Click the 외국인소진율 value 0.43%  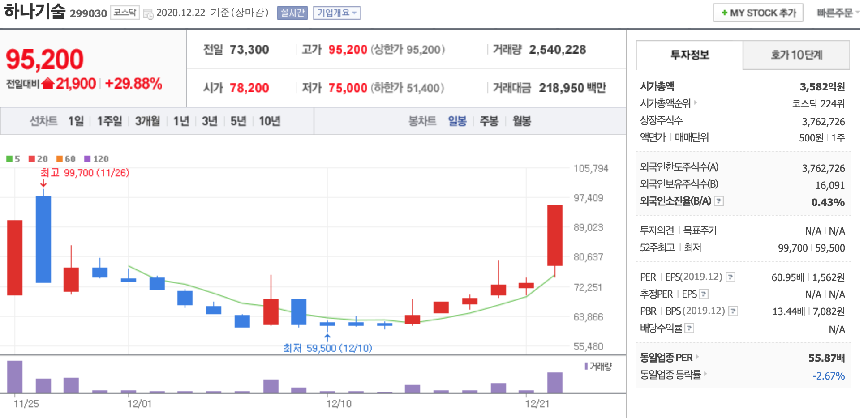(828, 202)
